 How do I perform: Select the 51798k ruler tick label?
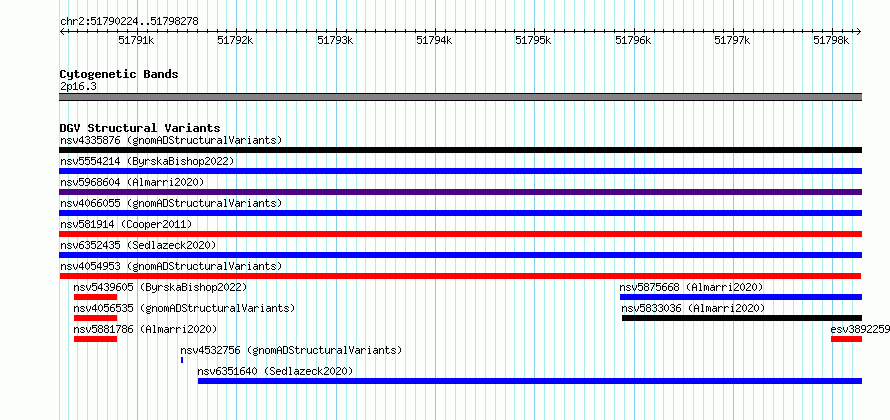coord(832,40)
